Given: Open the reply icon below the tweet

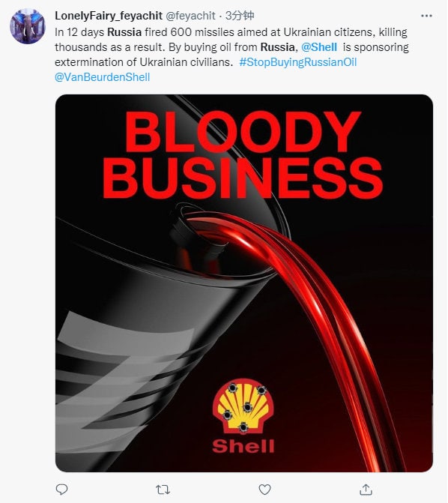Looking at the screenshot, I should [61, 490].
